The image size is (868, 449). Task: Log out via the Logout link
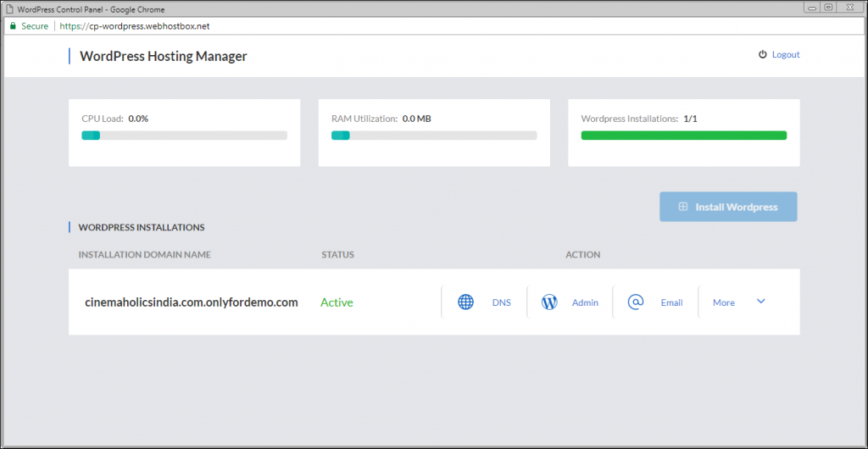pyautogui.click(x=786, y=55)
